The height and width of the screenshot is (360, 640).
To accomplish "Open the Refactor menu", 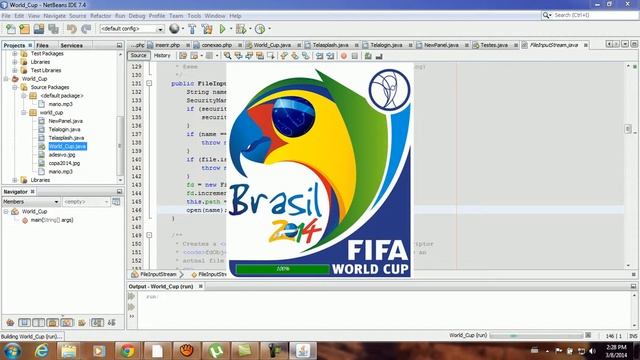I will click(x=100, y=16).
